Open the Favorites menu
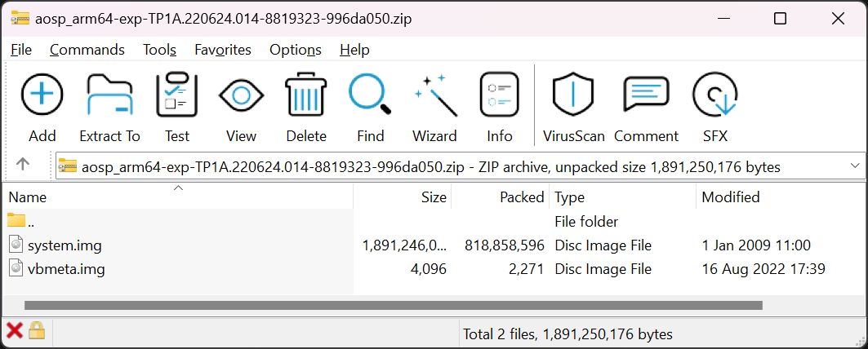This screenshot has height=349, width=868. pos(223,50)
